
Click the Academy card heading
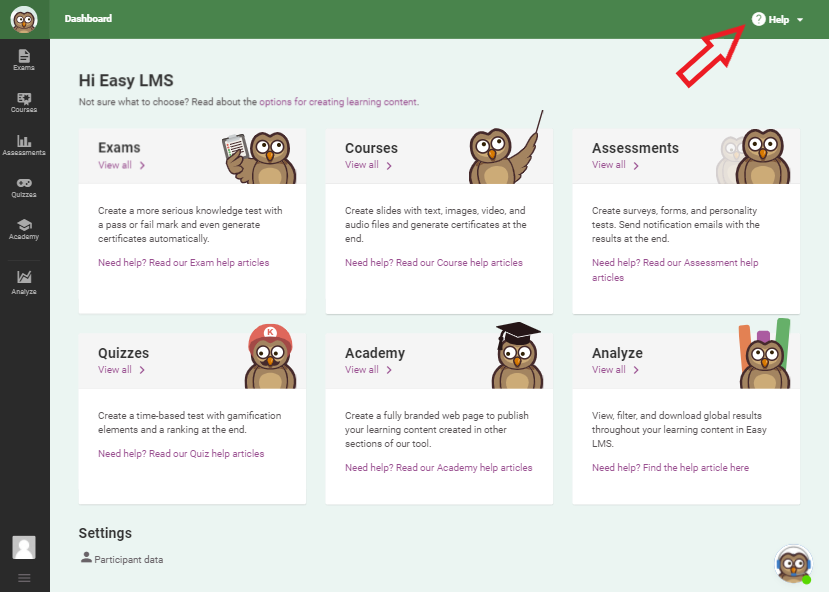[375, 353]
